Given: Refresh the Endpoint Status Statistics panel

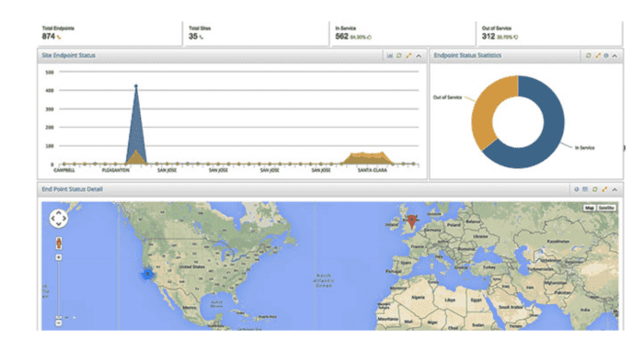Looking at the screenshot, I should [588, 56].
